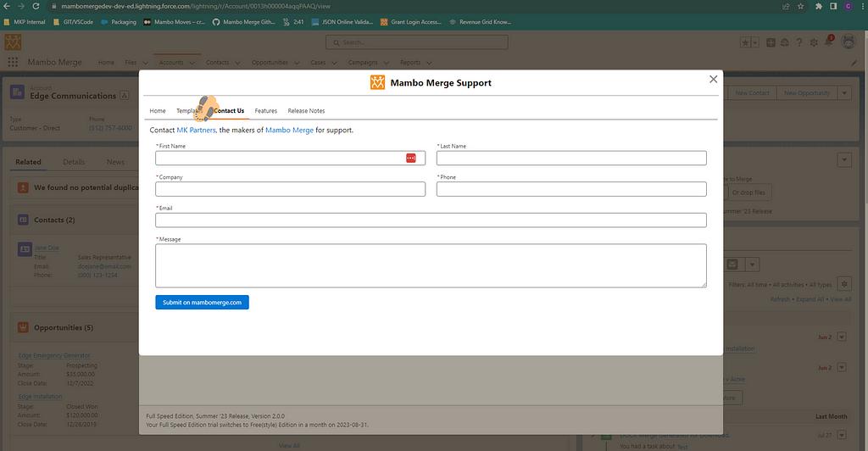Click the user avatar profile icon
This screenshot has width=868, height=451.
[x=847, y=42]
